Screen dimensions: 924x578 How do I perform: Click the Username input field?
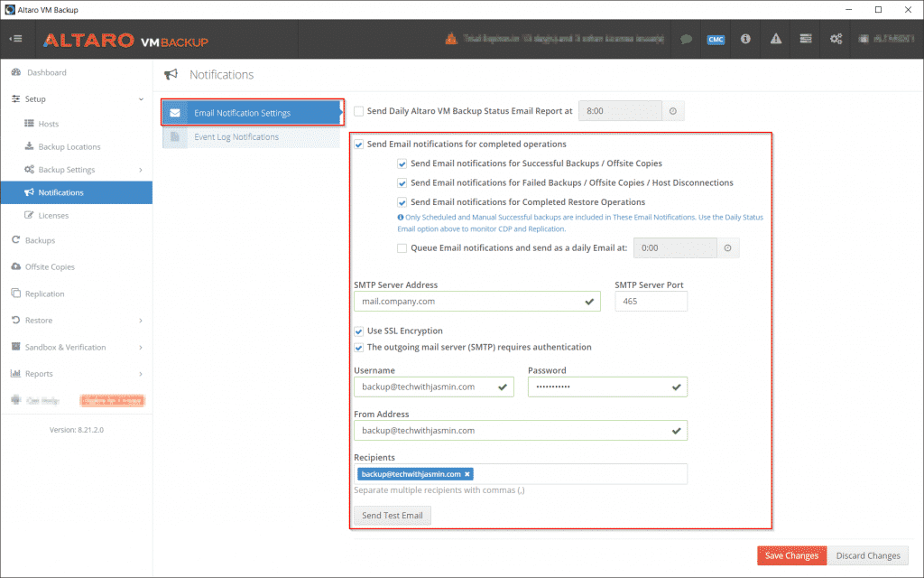[434, 387]
